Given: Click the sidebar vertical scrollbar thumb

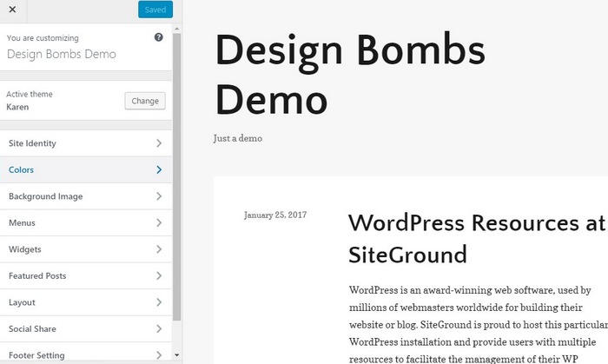Looking at the screenshot, I should click(x=177, y=176).
